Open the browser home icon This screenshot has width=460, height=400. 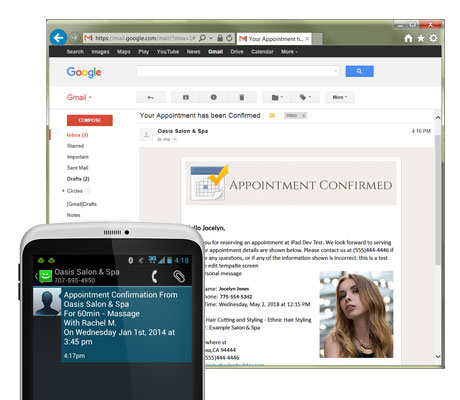click(408, 38)
